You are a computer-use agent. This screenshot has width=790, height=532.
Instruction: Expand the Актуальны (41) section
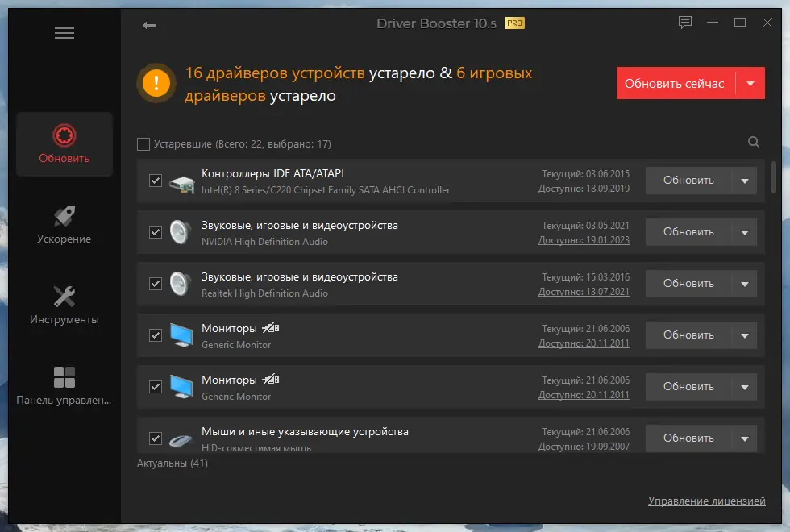click(173, 463)
